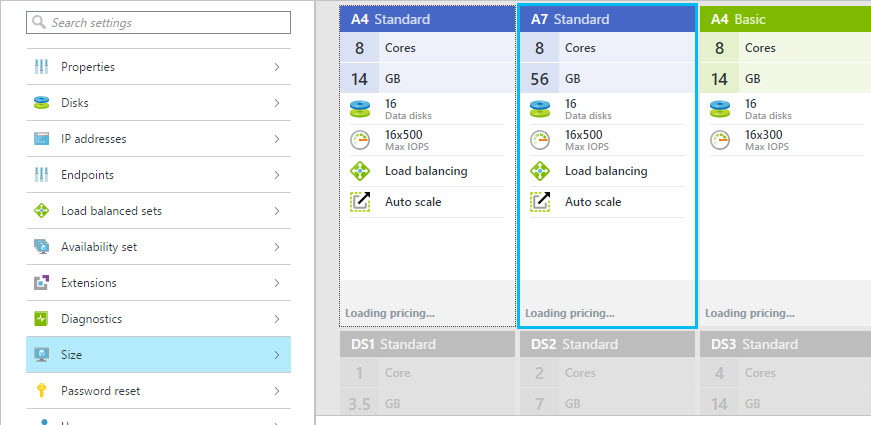871x425 pixels.
Task: Click the Disks icon in settings list
Action: click(x=41, y=103)
